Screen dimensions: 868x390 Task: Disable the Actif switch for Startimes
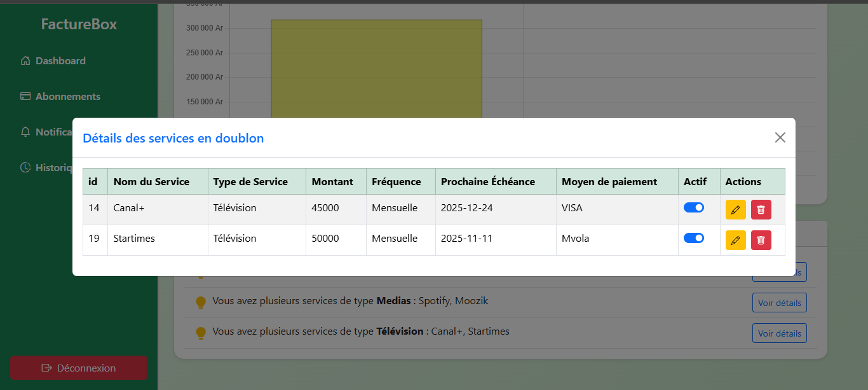(694, 238)
